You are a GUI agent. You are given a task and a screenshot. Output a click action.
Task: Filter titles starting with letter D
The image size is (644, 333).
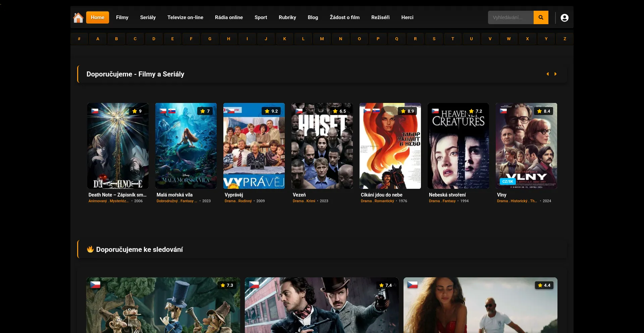click(x=154, y=39)
